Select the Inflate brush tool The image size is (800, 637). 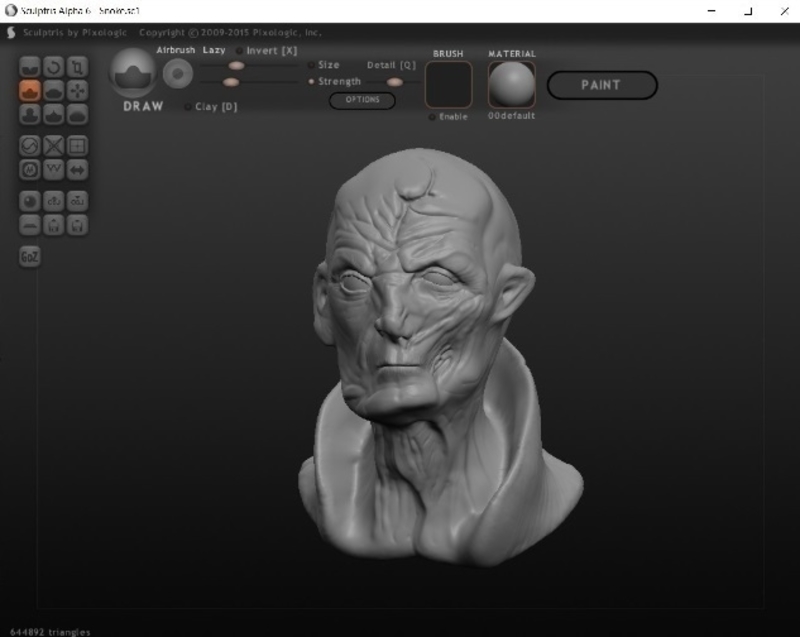pos(30,115)
